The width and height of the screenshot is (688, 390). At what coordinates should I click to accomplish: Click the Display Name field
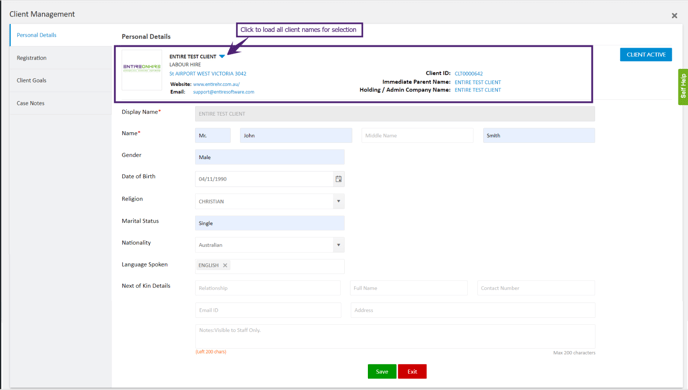point(395,114)
